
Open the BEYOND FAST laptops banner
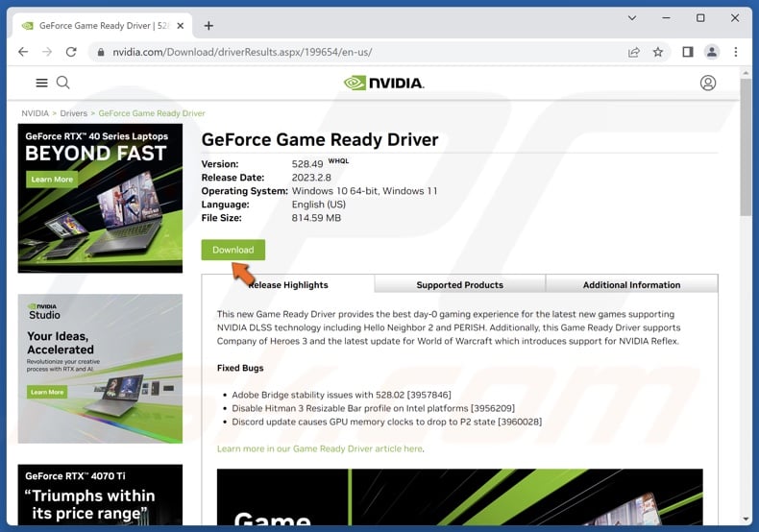point(100,198)
